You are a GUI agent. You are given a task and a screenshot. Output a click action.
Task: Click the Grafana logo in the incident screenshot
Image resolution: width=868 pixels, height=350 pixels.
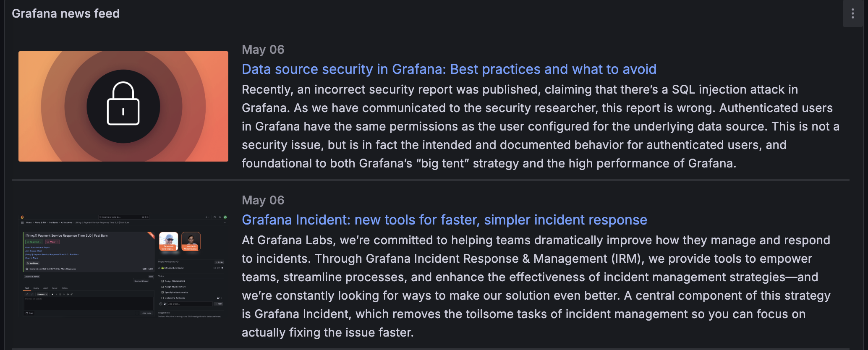[x=22, y=217]
